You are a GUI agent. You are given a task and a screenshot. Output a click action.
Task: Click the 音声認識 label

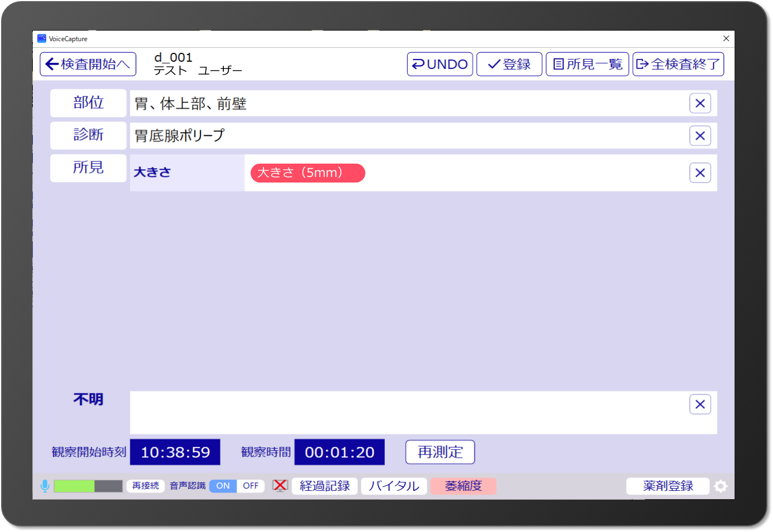188,486
